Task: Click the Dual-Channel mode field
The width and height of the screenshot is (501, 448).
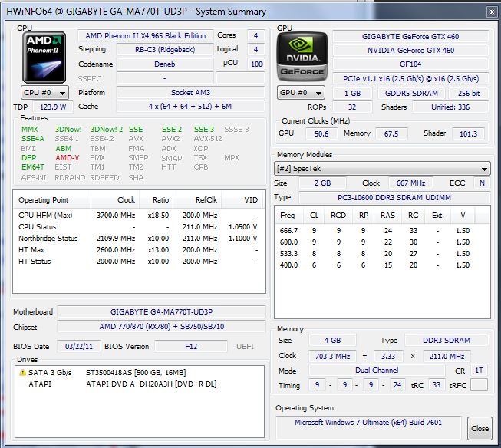Action: pyautogui.click(x=377, y=371)
